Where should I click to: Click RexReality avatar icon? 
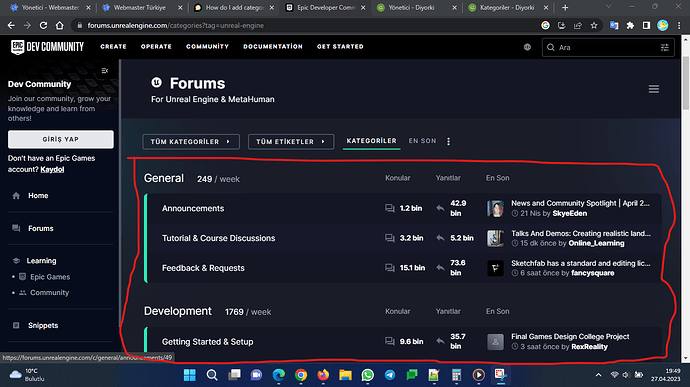click(x=495, y=342)
